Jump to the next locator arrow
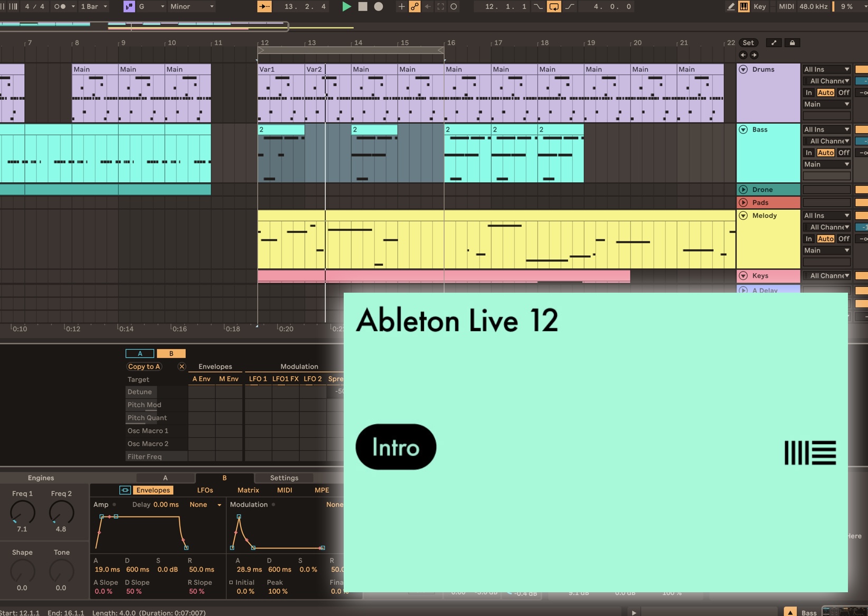Image resolution: width=868 pixels, height=616 pixels. [754, 55]
